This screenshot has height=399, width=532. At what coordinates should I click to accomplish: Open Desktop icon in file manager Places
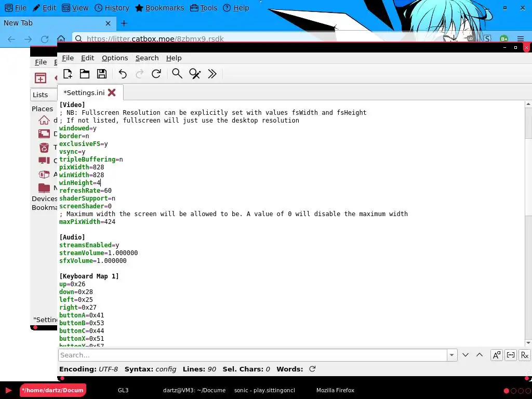[x=44, y=134]
